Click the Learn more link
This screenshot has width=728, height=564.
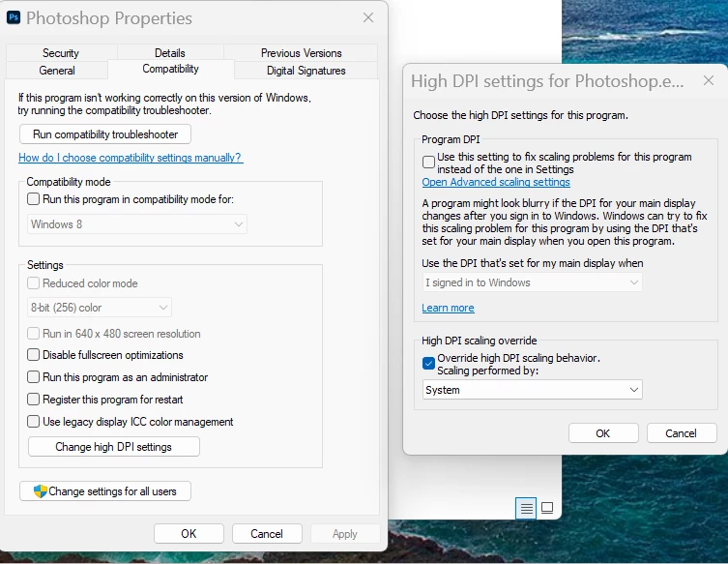[448, 308]
